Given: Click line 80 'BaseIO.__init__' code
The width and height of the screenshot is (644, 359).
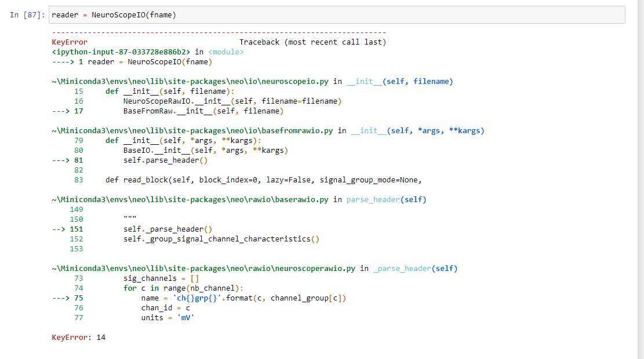Looking at the screenshot, I should [206, 150].
